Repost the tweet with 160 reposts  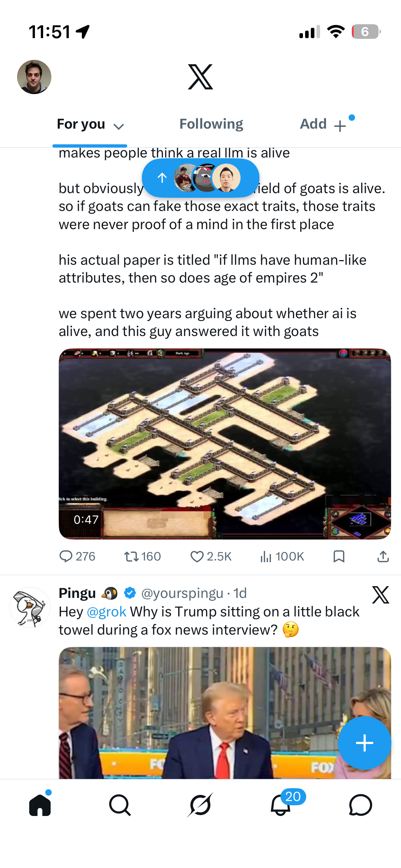pos(143,556)
